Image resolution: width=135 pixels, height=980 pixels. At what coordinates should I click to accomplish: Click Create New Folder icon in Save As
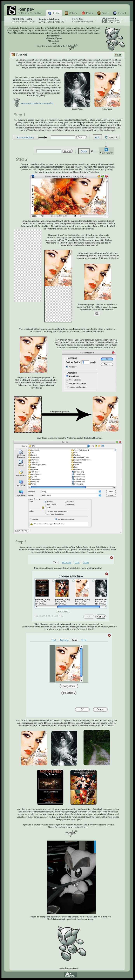[x=99, y=446]
